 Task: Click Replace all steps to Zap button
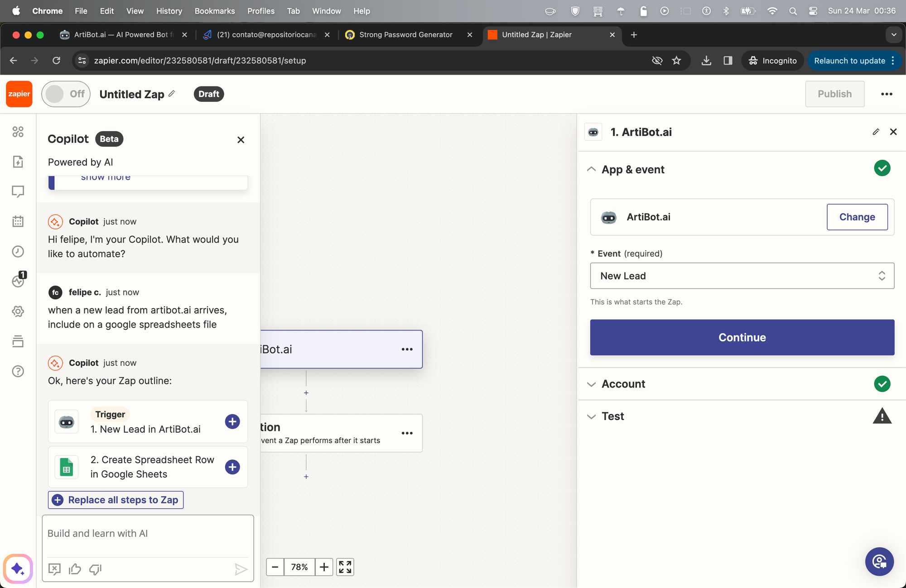click(x=116, y=500)
